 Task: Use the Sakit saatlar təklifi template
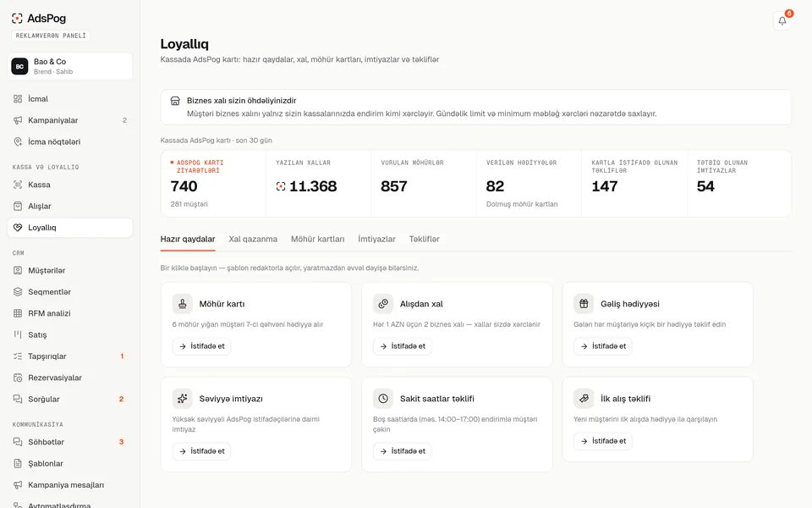coord(403,451)
